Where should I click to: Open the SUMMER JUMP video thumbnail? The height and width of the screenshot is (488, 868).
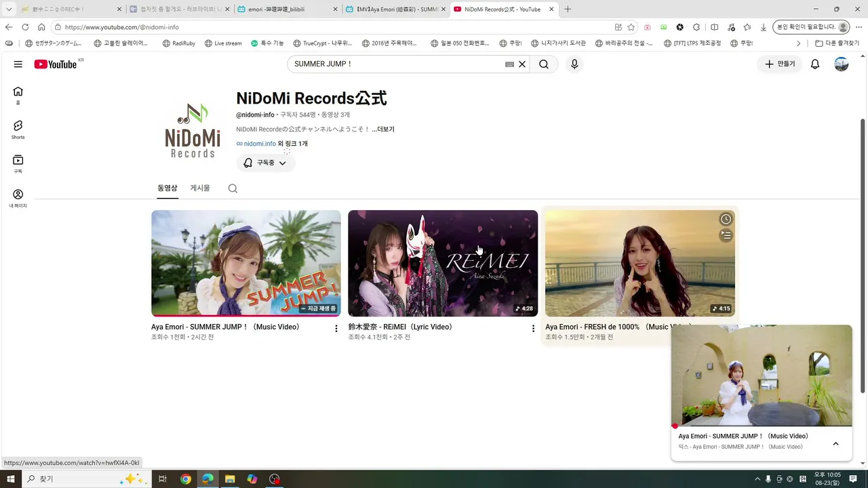pyautogui.click(x=246, y=263)
